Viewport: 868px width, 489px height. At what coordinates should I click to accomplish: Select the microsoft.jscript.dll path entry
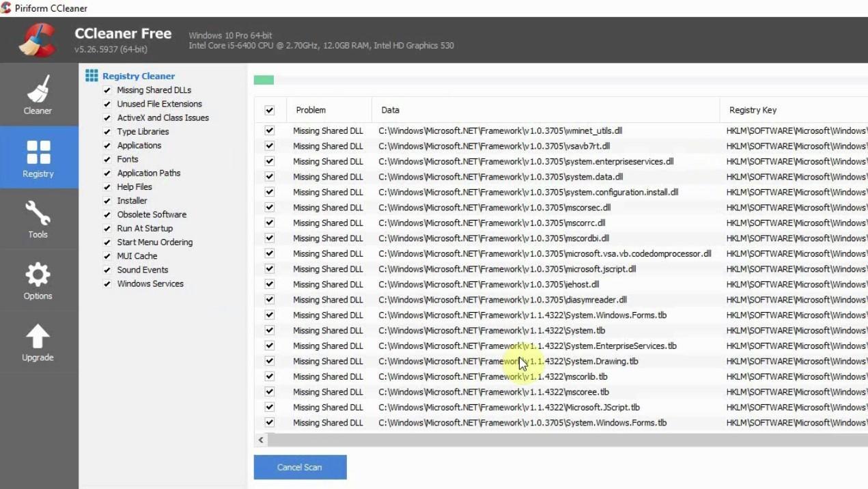tap(507, 269)
